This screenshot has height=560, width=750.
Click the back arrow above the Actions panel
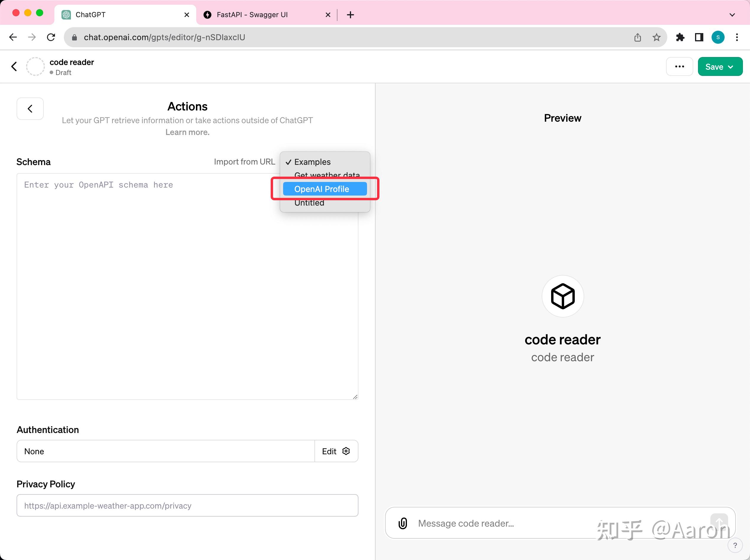pos(30,108)
